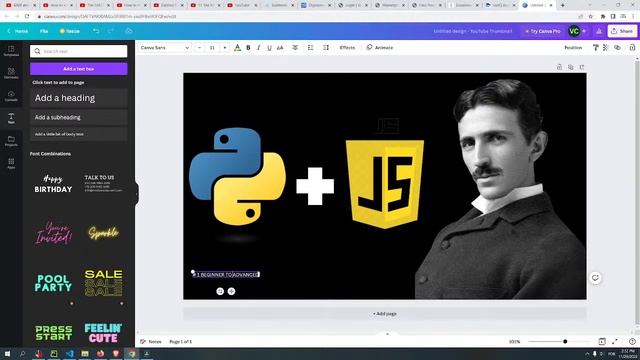This screenshot has width=640, height=360.
Task: Toggle uppercase text formatting
Action: click(280, 48)
